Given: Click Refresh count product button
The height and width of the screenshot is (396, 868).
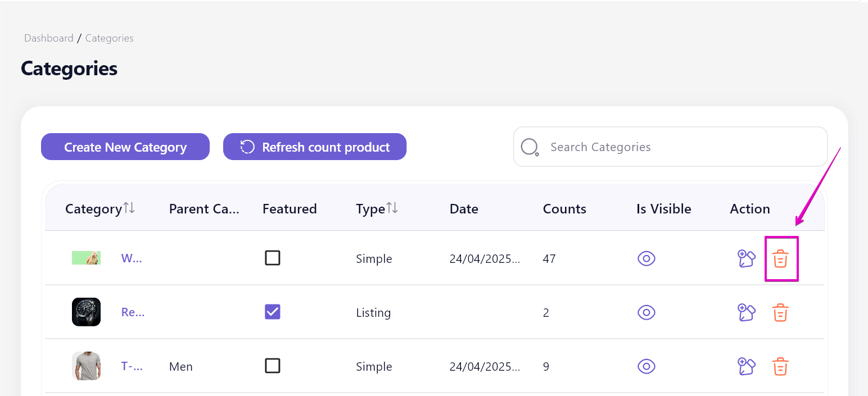Looking at the screenshot, I should click(315, 147).
